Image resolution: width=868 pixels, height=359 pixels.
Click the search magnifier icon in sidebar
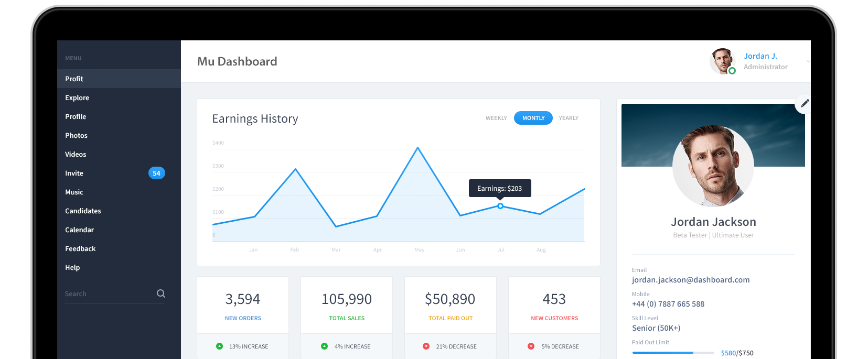click(x=161, y=293)
